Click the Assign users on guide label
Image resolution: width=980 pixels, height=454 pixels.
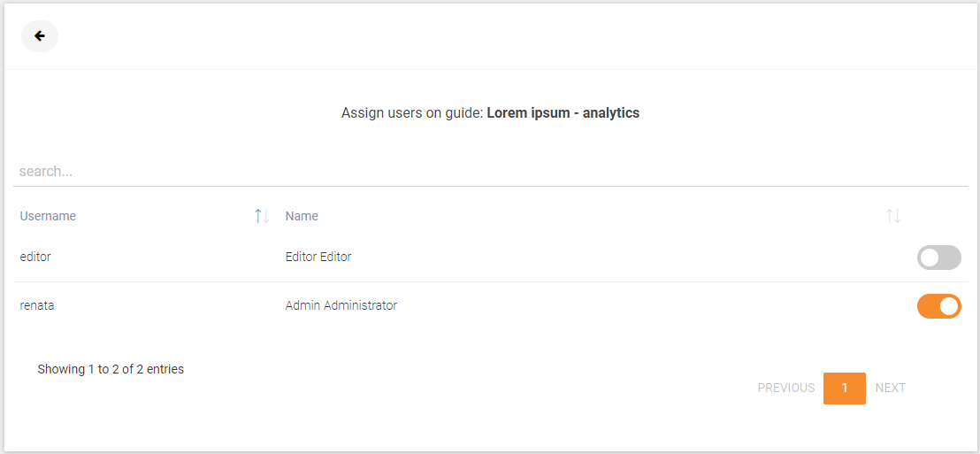412,113
